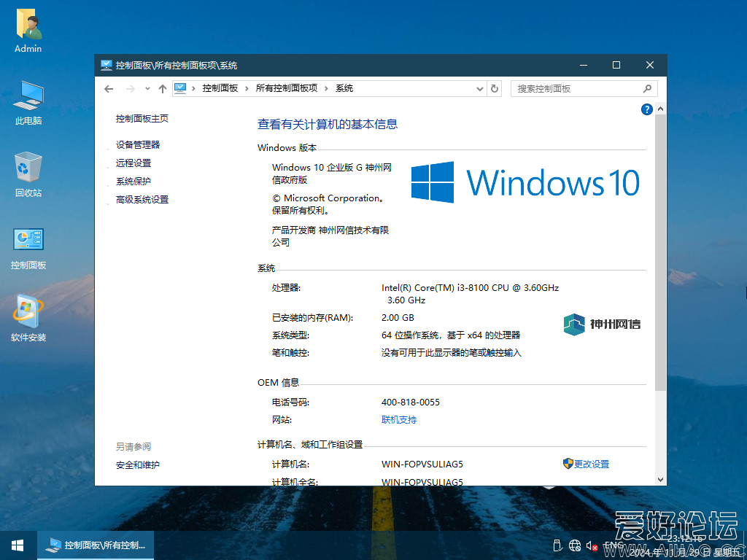
Task: Click the forward navigation arrow
Action: click(130, 88)
